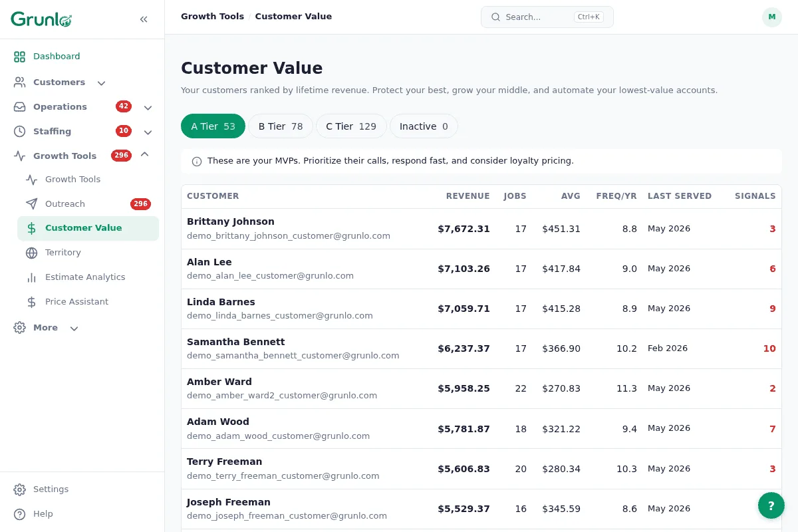Image resolution: width=798 pixels, height=532 pixels.
Task: Click the red 42 Operations badge
Action: pos(124,106)
